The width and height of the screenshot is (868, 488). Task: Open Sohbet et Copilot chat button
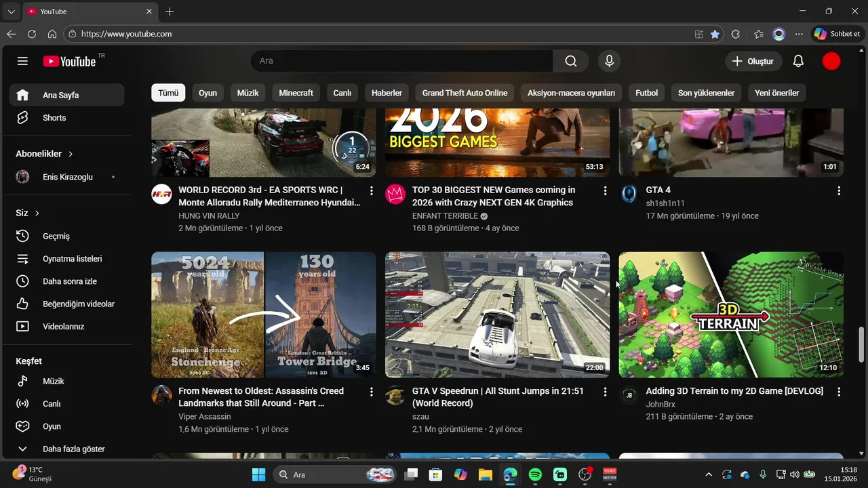click(837, 34)
